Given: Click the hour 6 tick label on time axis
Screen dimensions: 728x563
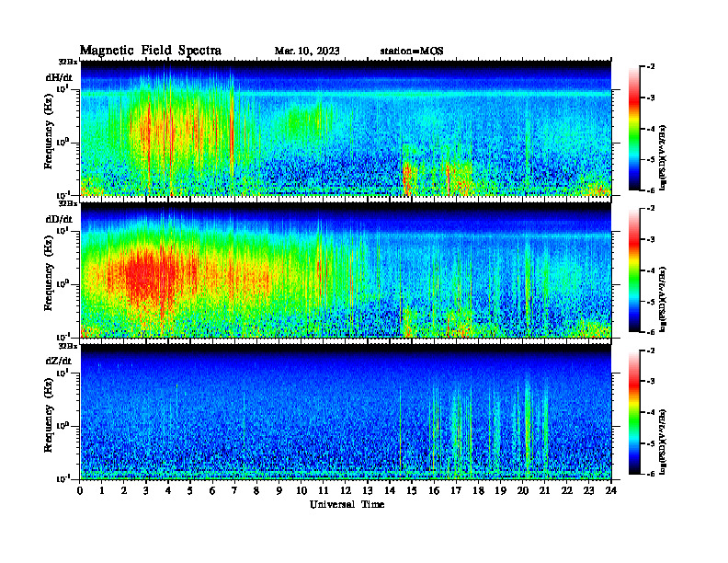Looking at the screenshot, I should 213,490.
